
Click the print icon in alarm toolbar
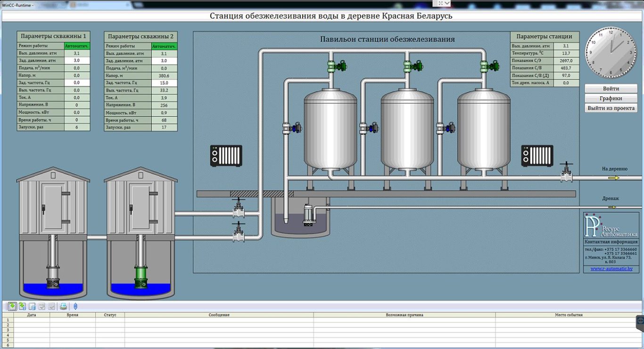(x=63, y=307)
